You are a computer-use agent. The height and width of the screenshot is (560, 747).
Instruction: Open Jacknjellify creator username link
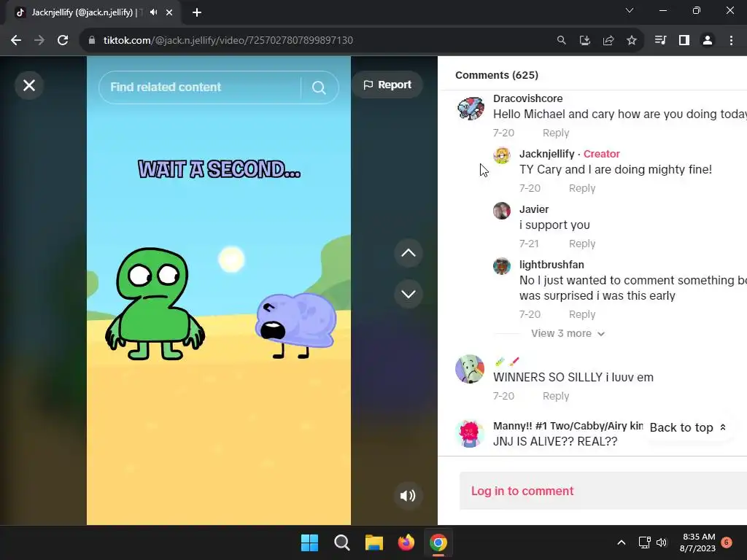pyautogui.click(x=546, y=154)
